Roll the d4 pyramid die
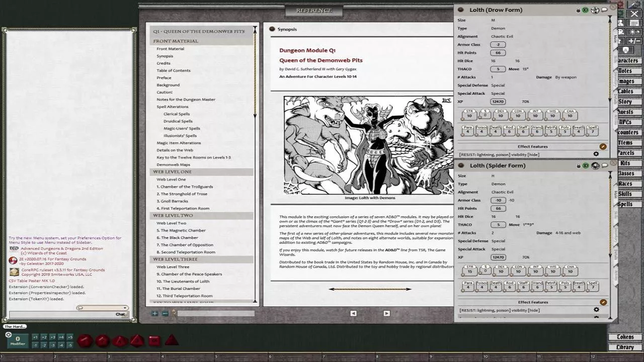The height and width of the screenshot is (362, 644). (172, 340)
